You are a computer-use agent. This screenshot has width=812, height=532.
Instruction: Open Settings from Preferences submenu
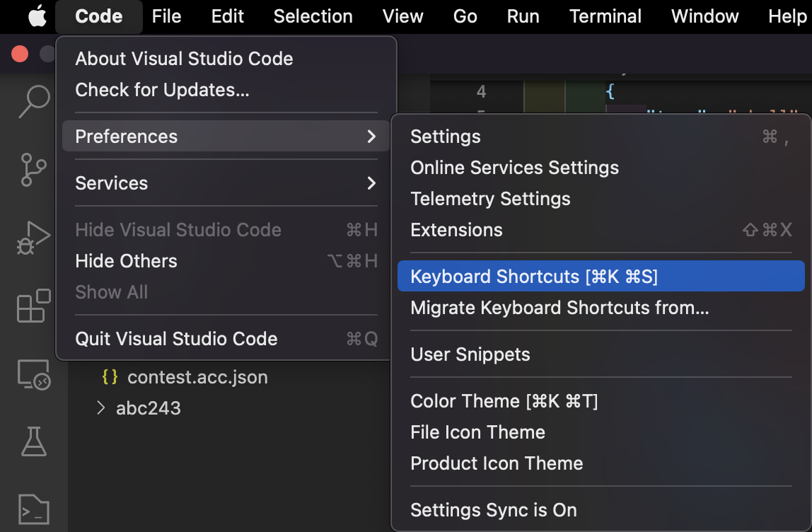(x=446, y=137)
